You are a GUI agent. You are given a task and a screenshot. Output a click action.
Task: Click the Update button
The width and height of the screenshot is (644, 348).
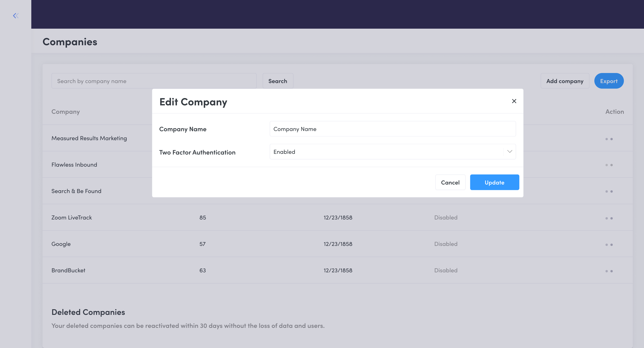tap(494, 183)
